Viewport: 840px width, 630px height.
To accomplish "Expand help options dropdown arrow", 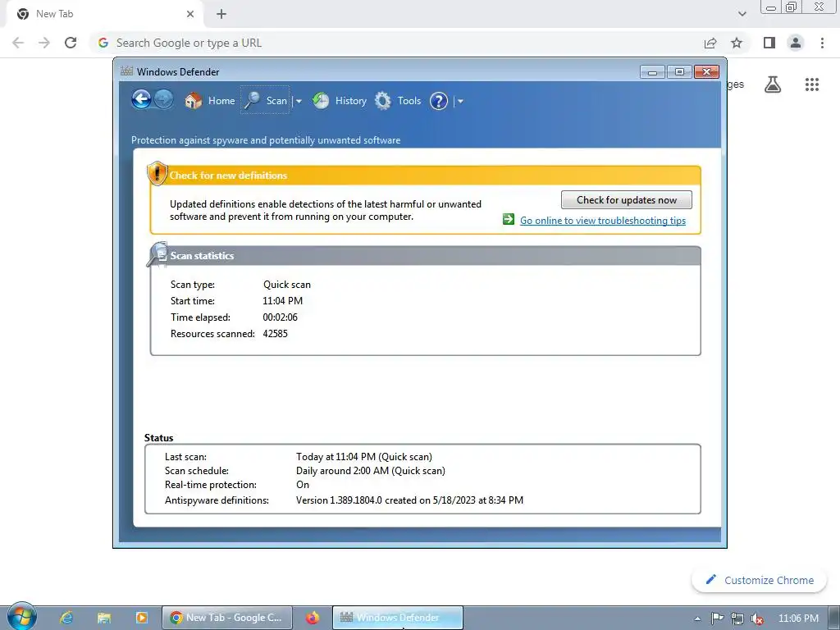I will [460, 101].
